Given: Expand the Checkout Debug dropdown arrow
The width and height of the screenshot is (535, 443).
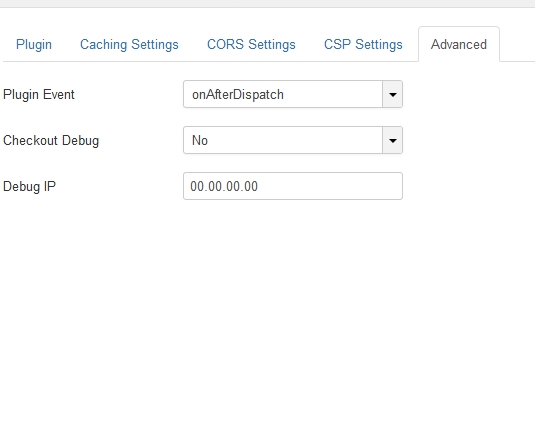Looking at the screenshot, I should pyautogui.click(x=393, y=140).
